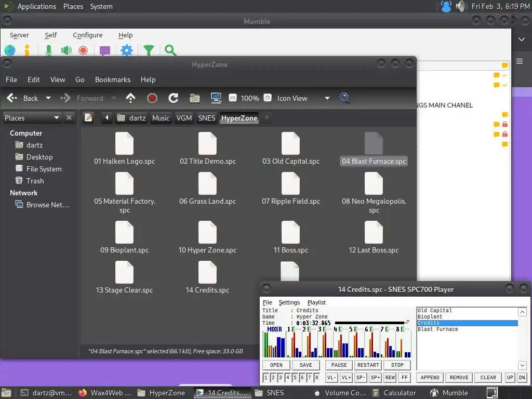Jump to VGM folder in path bar
The image size is (532, 399).
point(184,118)
